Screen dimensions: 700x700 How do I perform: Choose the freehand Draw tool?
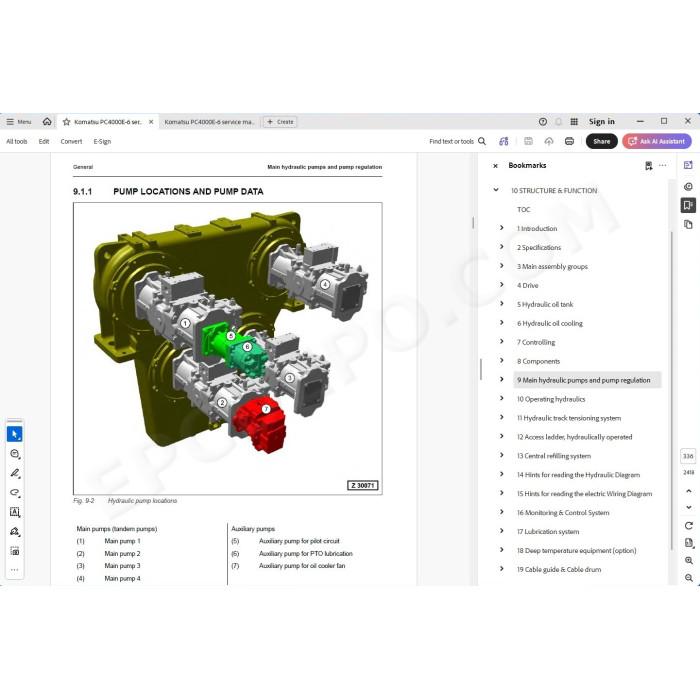(15, 492)
